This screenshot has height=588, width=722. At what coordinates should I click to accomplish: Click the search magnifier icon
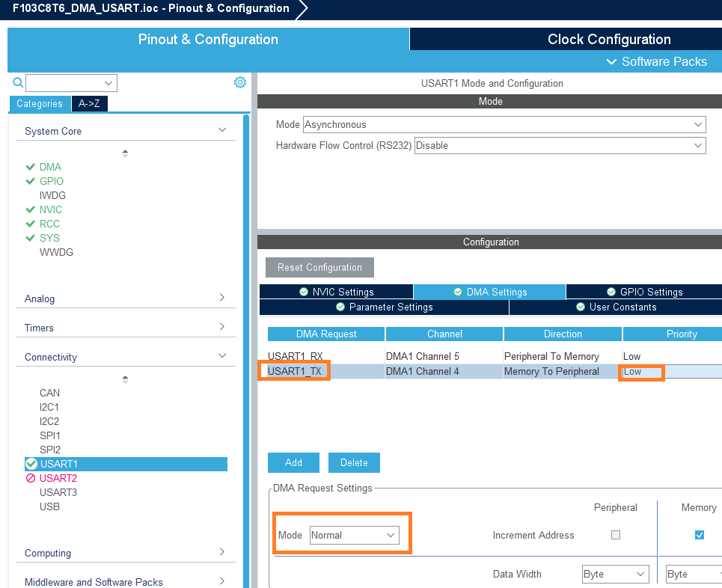(18, 82)
